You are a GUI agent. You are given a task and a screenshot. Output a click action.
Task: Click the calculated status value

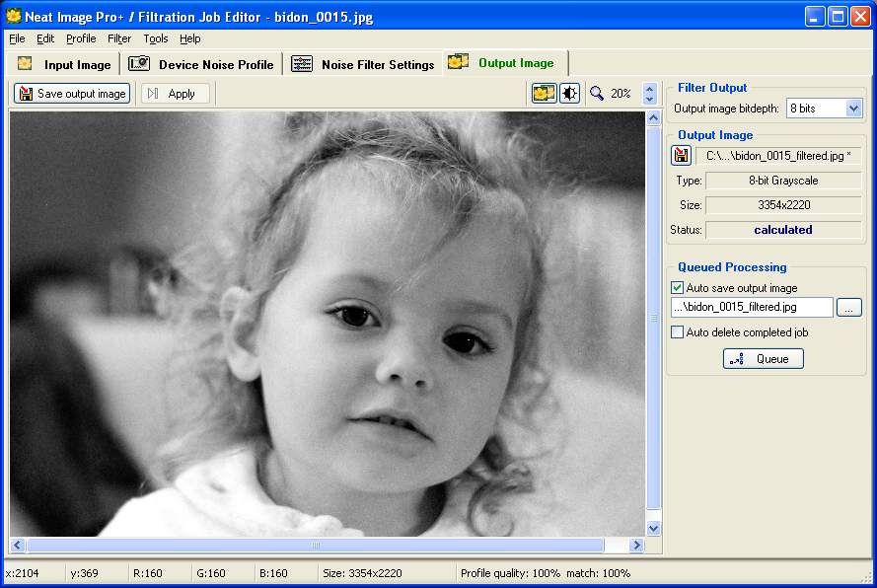tap(783, 230)
